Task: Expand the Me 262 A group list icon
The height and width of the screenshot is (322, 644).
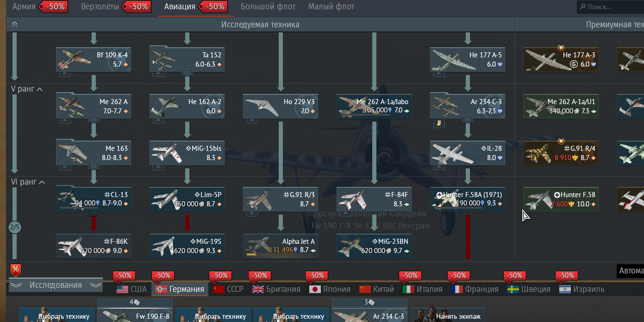Action: [x=94, y=119]
